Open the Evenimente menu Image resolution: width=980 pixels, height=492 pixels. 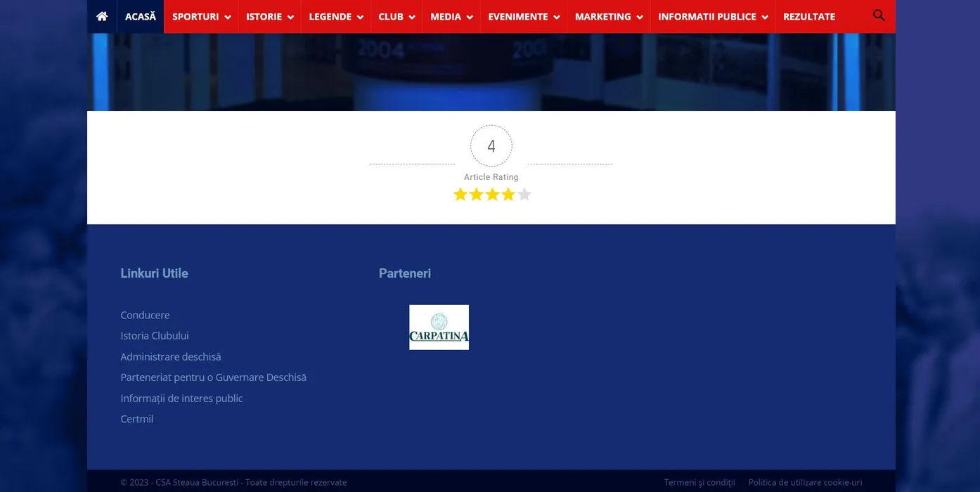pyautogui.click(x=524, y=17)
